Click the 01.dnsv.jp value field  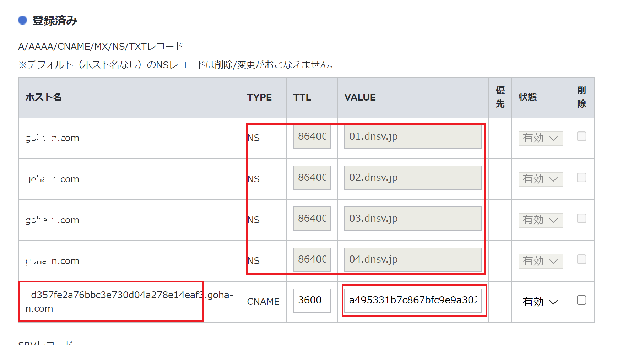click(413, 136)
